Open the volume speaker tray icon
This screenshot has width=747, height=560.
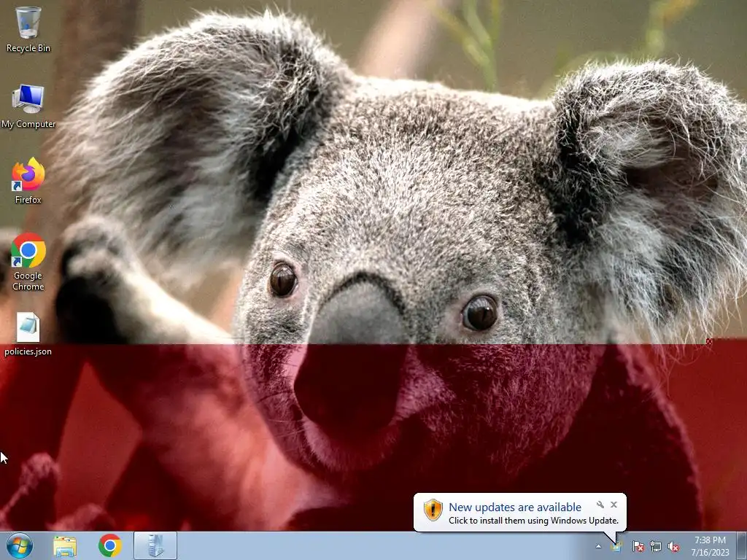point(673,546)
